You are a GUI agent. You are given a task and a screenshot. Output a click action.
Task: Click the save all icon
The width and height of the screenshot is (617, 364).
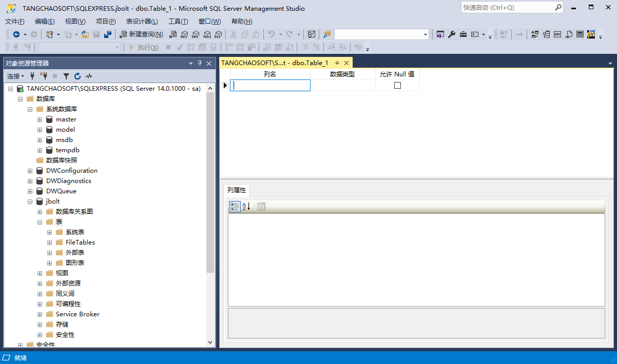tap(108, 34)
